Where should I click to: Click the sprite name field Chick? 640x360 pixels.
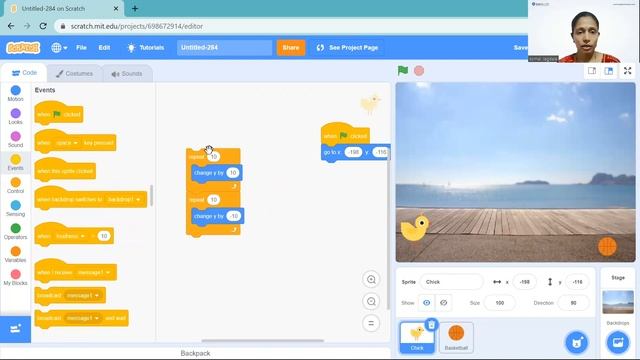[x=451, y=282]
